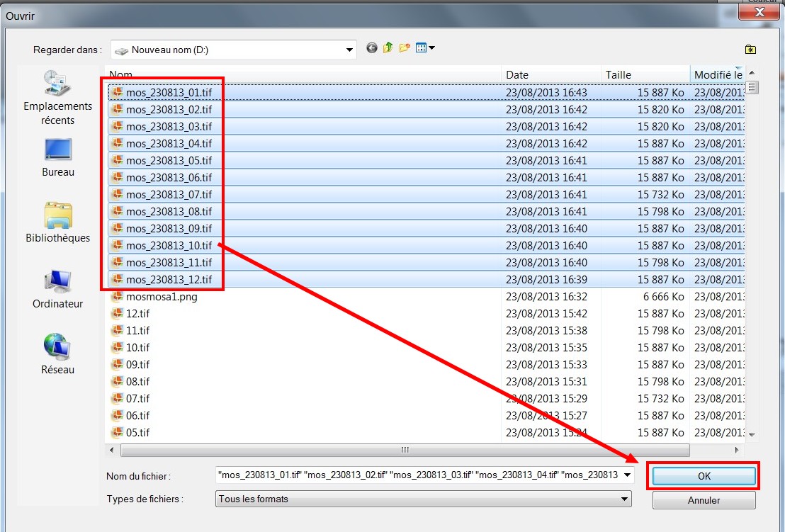The image size is (785, 532).
Task: Click date 23/08/2013 16:32 of mosmosa1.png
Action: [546, 297]
